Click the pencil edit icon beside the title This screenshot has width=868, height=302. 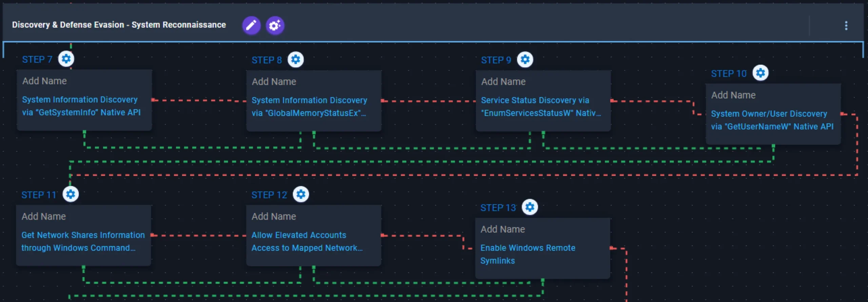click(251, 25)
